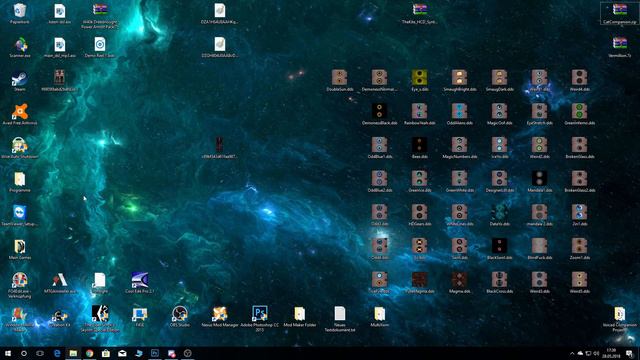Open TheKite_HCD archive on desktop
The width and height of the screenshot is (640, 360).
click(x=420, y=13)
